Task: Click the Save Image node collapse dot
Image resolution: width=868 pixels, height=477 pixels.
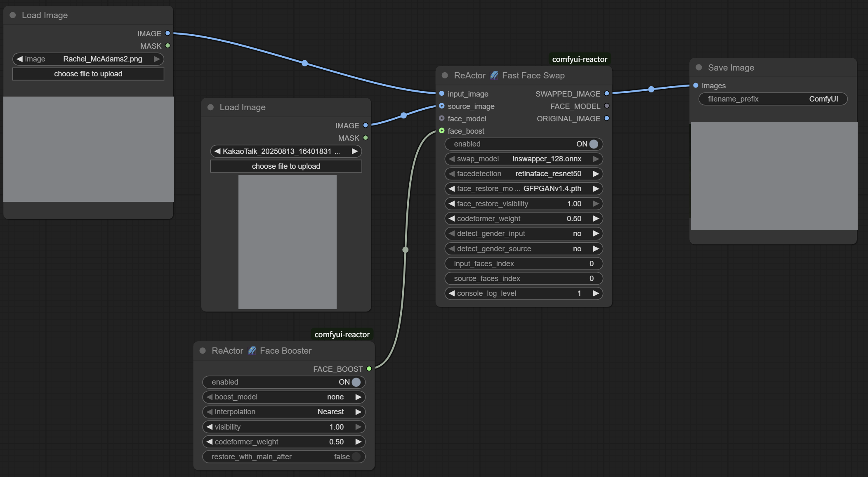Action: point(699,68)
